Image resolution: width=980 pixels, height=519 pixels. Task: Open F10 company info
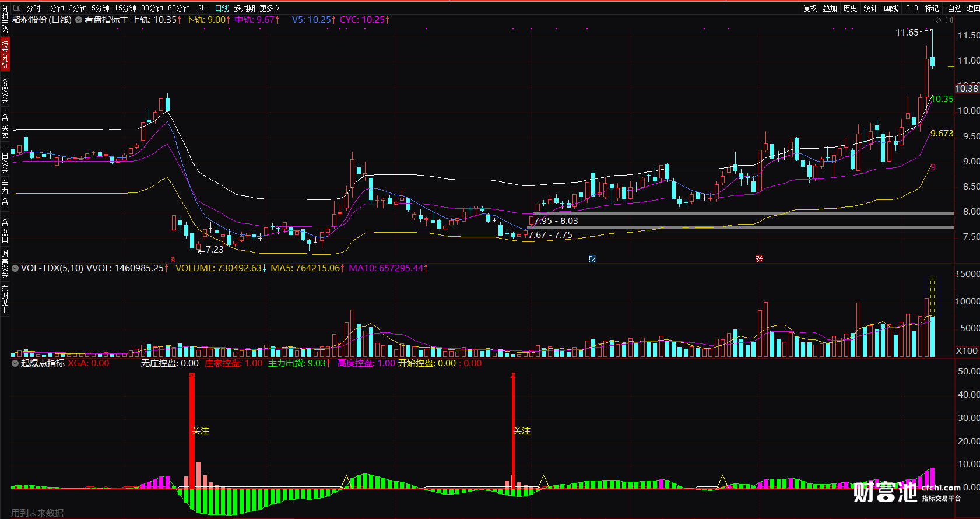click(x=912, y=8)
